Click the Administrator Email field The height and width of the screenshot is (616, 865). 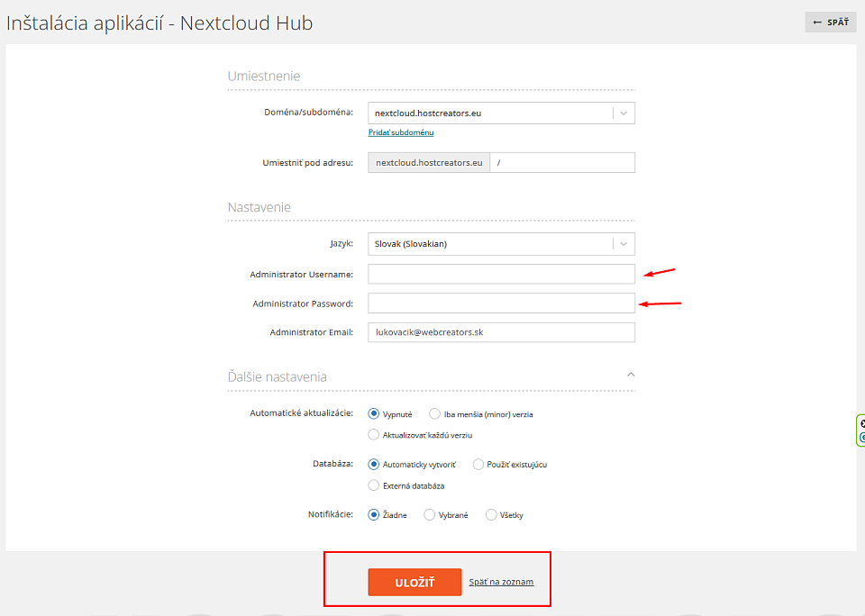(x=501, y=332)
